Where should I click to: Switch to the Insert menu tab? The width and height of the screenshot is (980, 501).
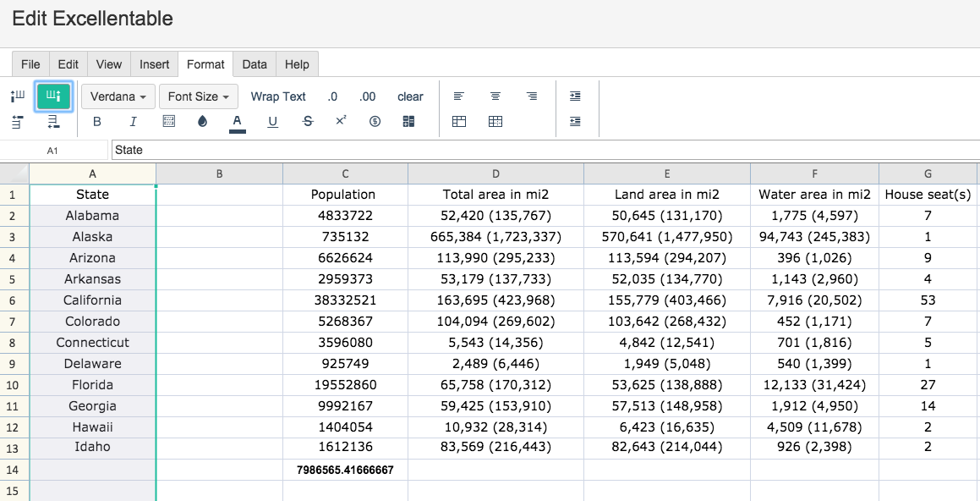click(155, 64)
